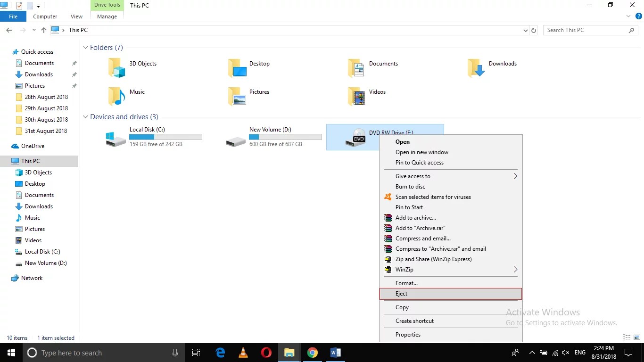Unpin Documents from Quick access
The image size is (644, 362).
[74, 63]
